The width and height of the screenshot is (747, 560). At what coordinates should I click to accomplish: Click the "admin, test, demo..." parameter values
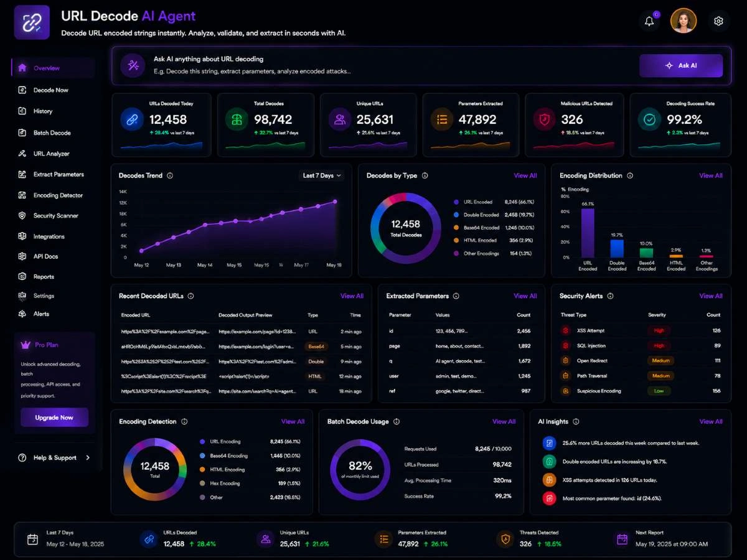456,376
